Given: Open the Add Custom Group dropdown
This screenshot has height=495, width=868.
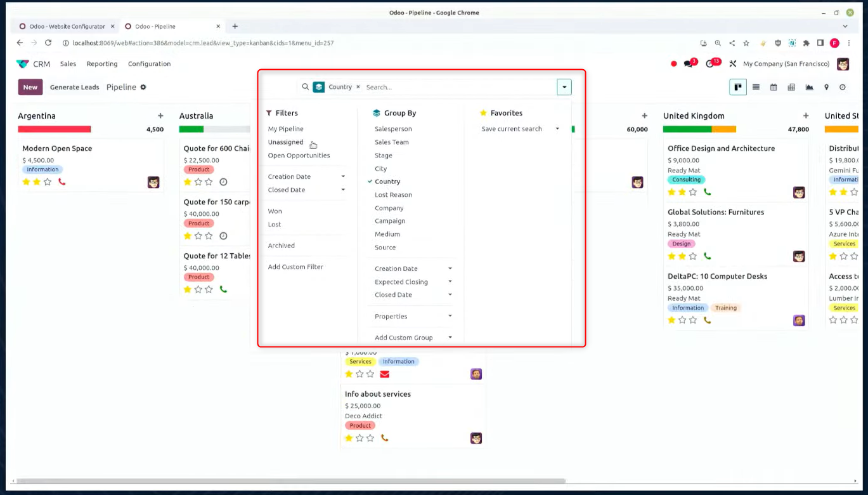Looking at the screenshot, I should tap(413, 338).
